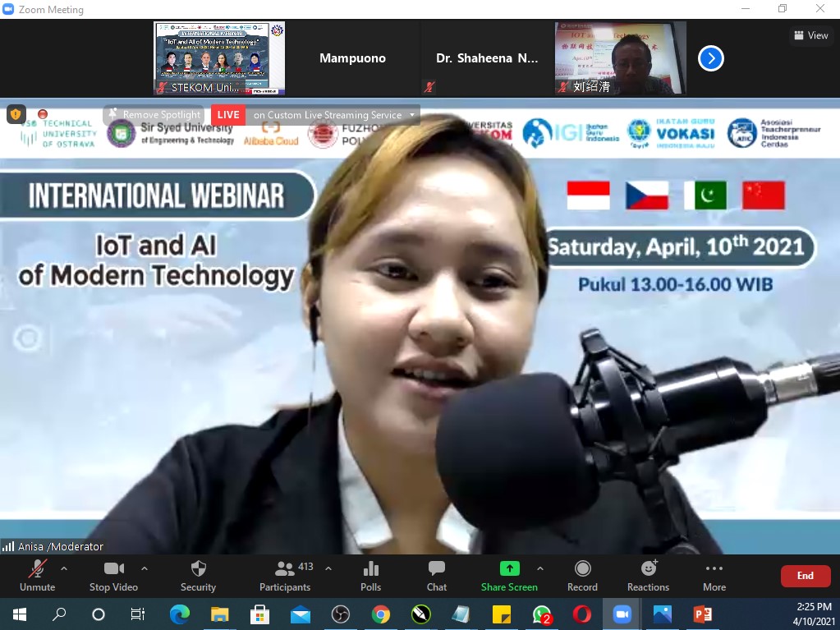This screenshot has width=840, height=630.
Task: Open Sticky Notes from the taskbar
Action: click(x=502, y=614)
